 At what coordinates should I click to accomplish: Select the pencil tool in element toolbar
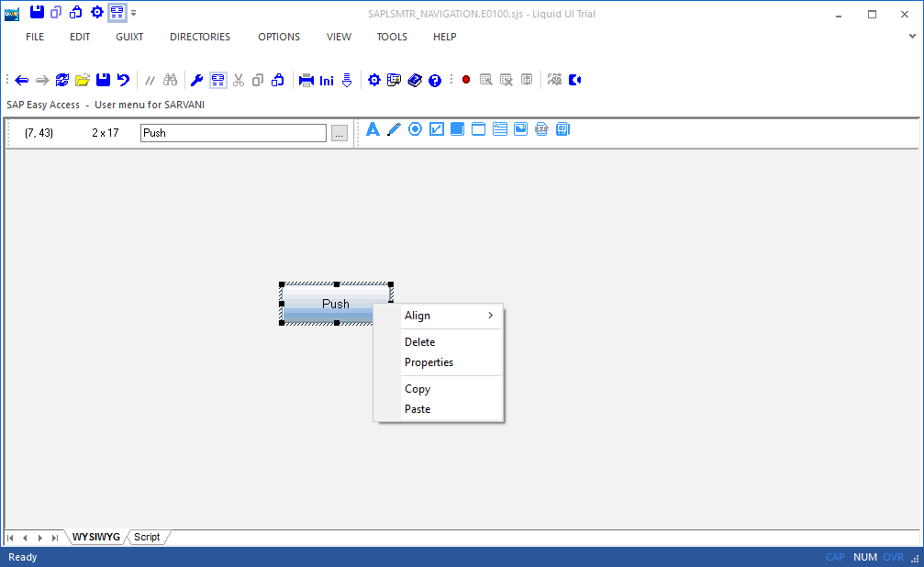(x=394, y=129)
